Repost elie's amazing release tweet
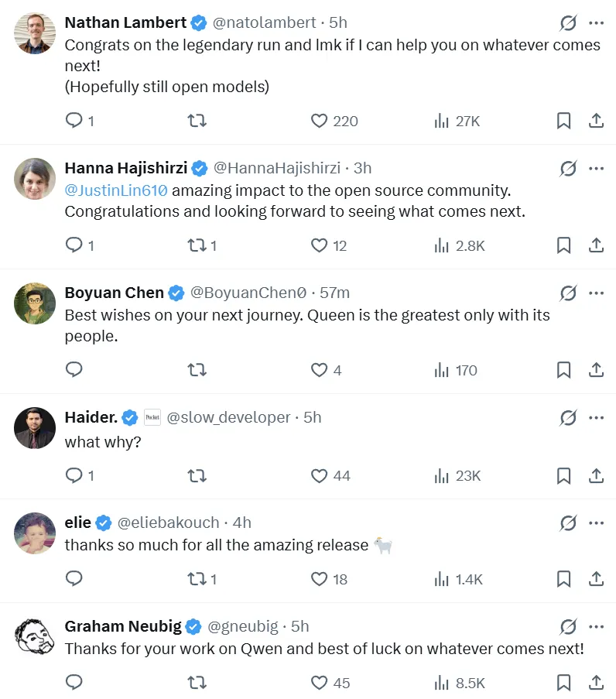 [x=197, y=578]
